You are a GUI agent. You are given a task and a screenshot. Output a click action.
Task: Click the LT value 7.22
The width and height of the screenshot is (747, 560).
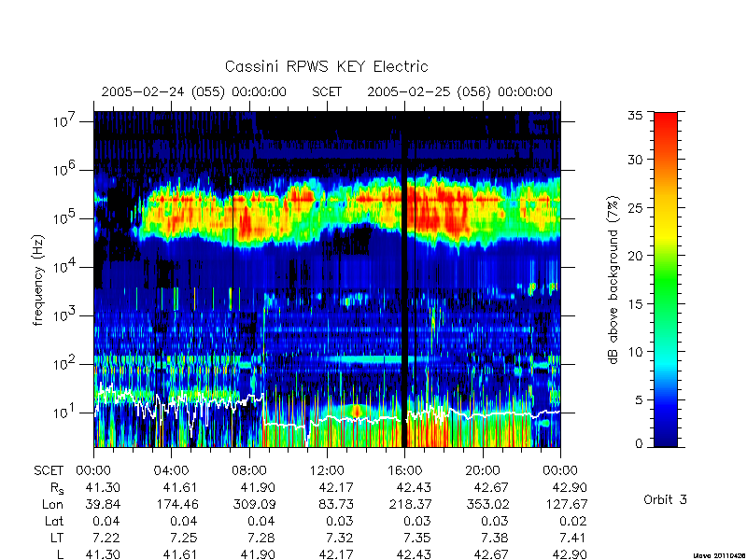click(106, 539)
